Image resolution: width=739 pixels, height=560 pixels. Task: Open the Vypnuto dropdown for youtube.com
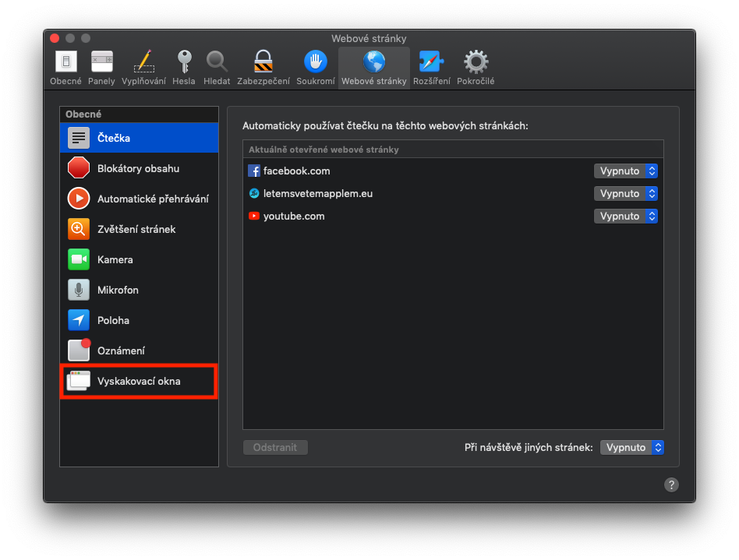[x=625, y=217]
